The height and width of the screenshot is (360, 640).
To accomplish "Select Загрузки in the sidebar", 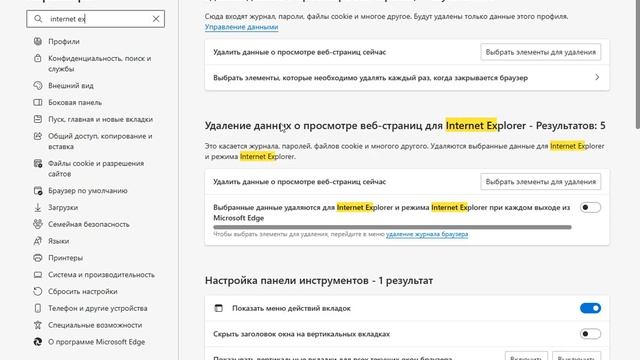I will click(x=63, y=207).
